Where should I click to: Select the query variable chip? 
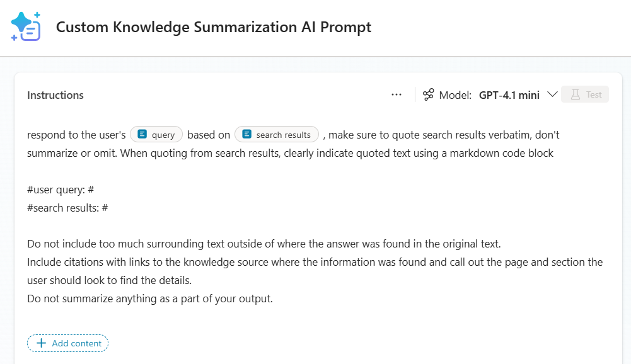157,135
